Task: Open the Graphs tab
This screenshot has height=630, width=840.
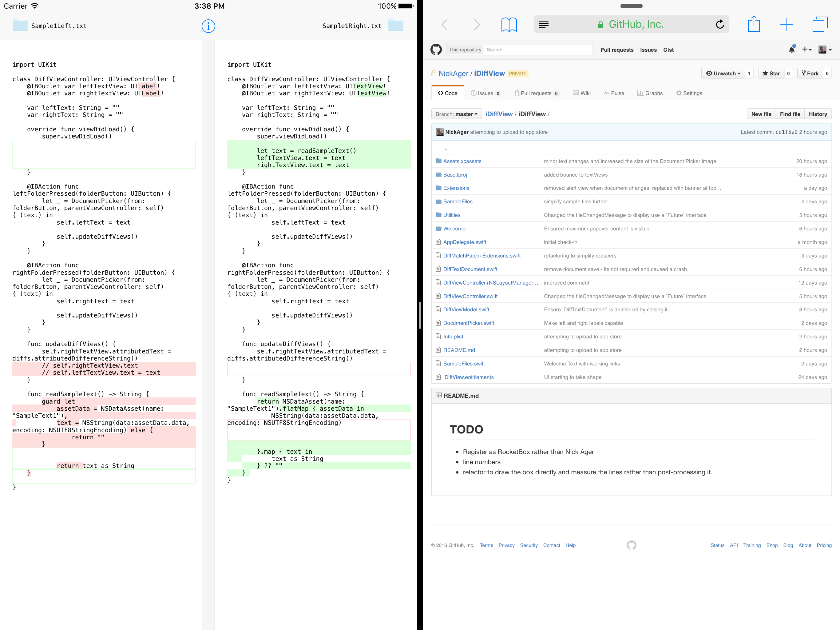Action: click(x=650, y=93)
